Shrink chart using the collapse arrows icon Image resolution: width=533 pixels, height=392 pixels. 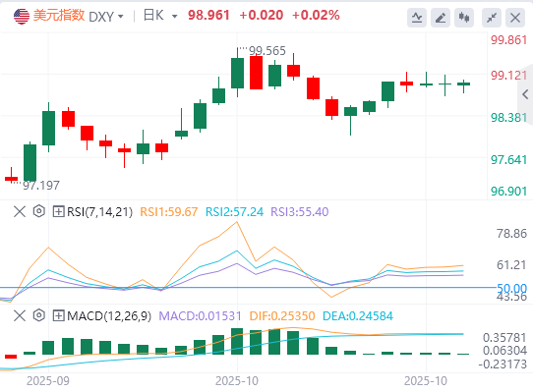492,18
